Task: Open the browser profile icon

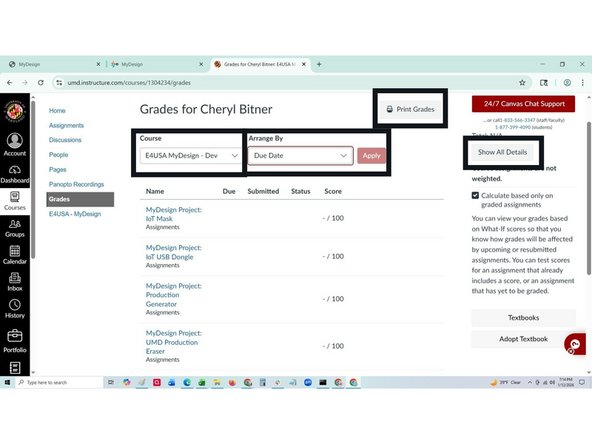Action: coord(567,83)
